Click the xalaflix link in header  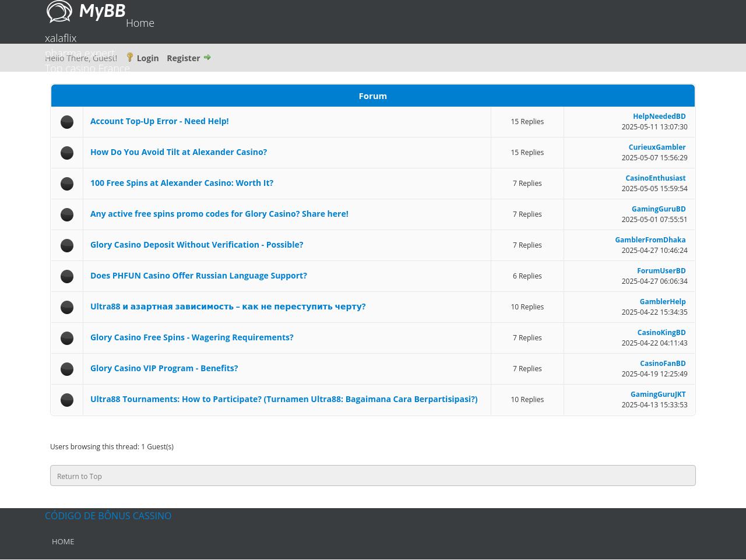61,38
